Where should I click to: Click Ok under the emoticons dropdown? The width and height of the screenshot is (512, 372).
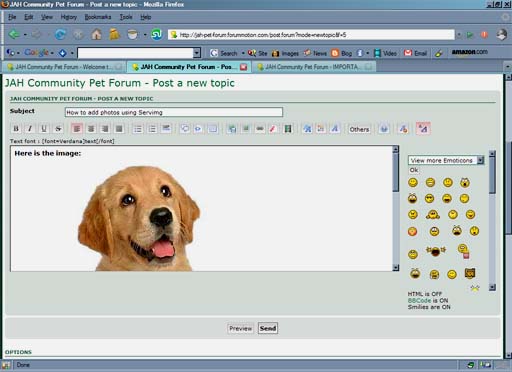click(x=414, y=170)
